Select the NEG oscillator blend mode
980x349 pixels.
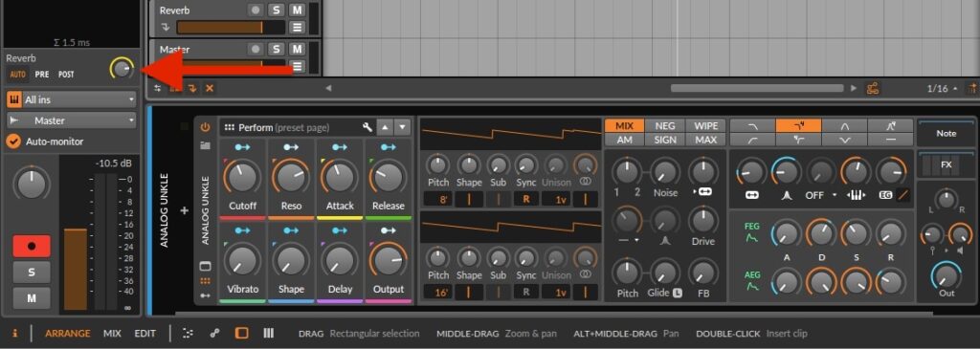(665, 126)
